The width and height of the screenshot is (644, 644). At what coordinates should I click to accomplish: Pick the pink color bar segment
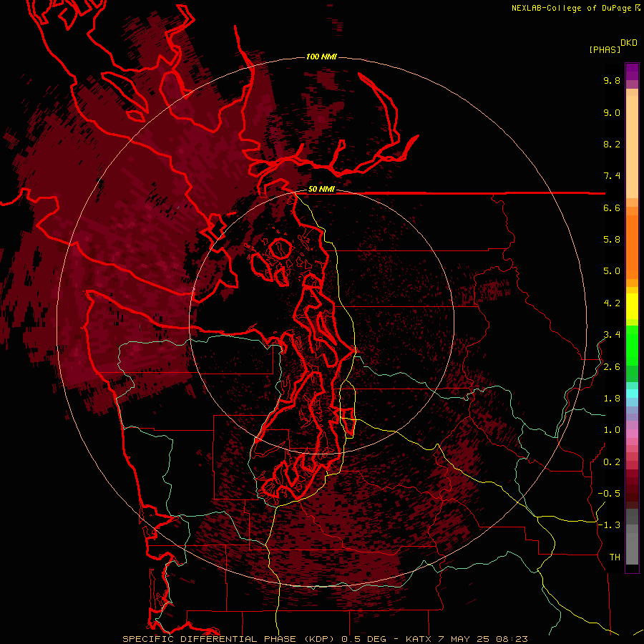tap(632, 434)
